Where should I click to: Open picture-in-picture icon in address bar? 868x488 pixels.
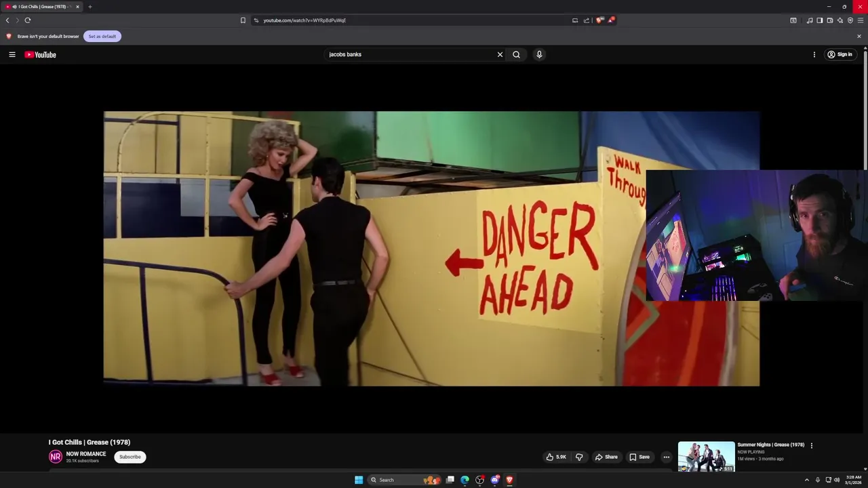(575, 20)
